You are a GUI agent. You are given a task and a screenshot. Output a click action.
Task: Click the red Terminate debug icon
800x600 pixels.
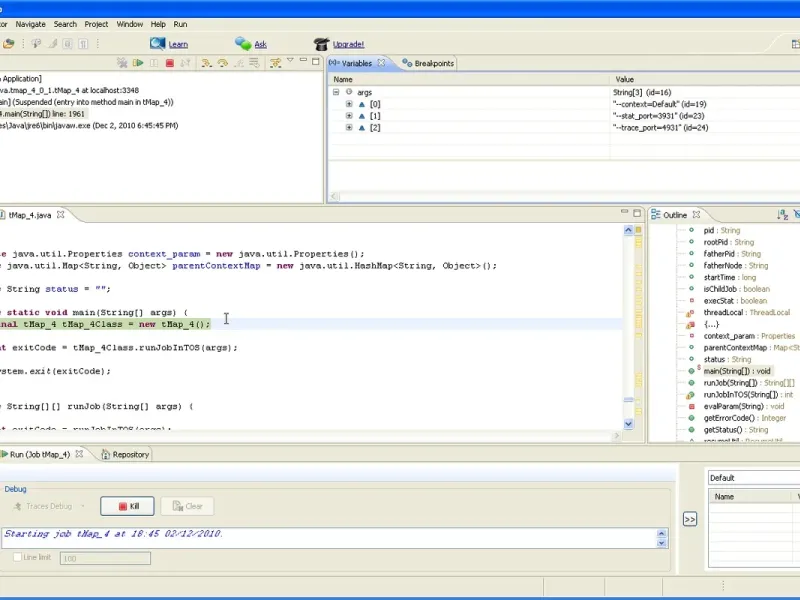170,63
